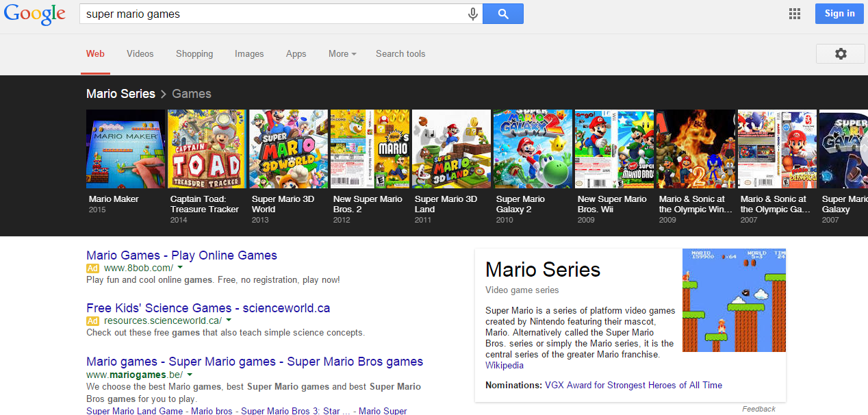Expand the More search category dropdown
This screenshot has width=868, height=415.
[342, 53]
